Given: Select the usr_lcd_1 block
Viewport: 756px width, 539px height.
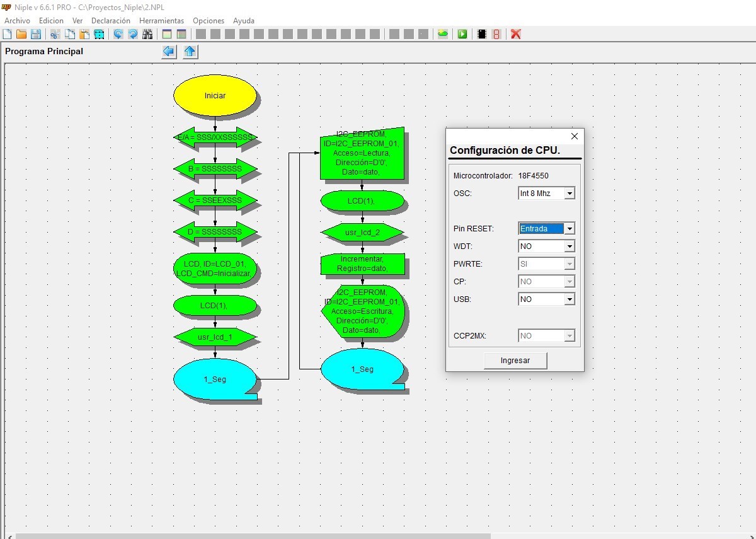Looking at the screenshot, I should [x=215, y=337].
